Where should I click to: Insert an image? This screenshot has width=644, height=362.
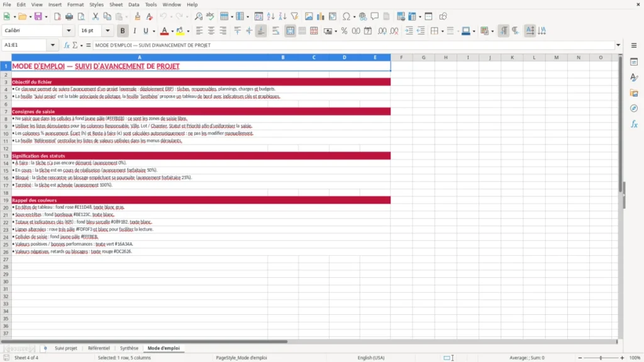(x=309, y=16)
